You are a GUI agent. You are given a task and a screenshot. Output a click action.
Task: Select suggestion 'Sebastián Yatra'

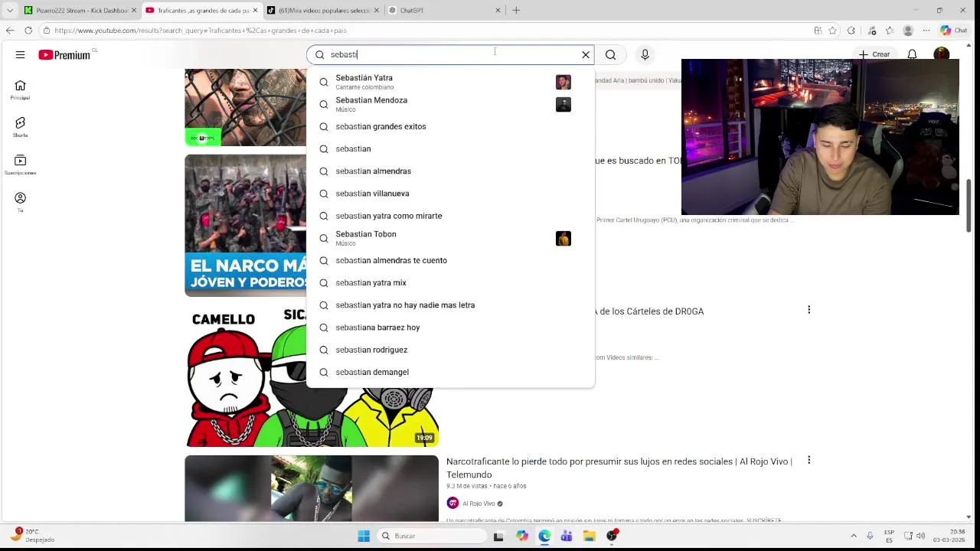(x=450, y=82)
